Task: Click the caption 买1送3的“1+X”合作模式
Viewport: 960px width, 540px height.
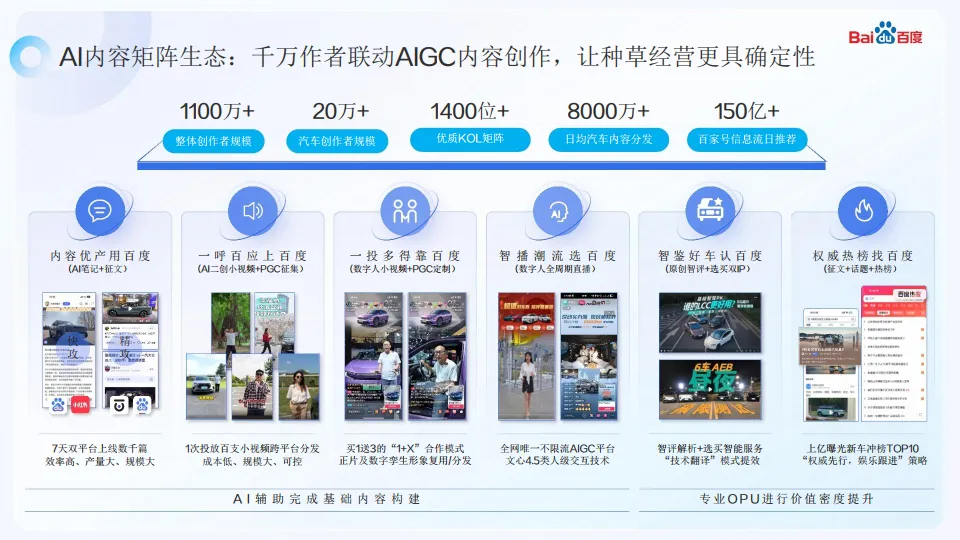Action: pos(405,448)
